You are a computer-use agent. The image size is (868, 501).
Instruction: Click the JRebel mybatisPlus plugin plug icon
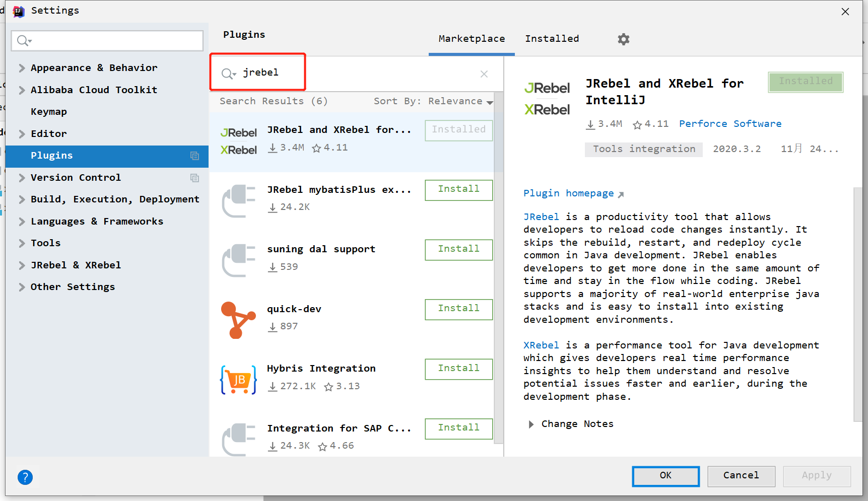click(x=239, y=200)
